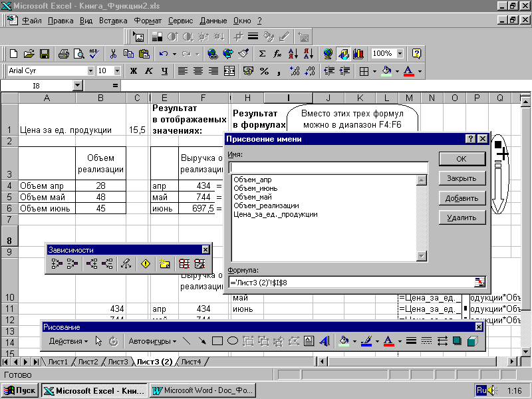Toggle the Drawing toolbar icon

click(x=343, y=54)
